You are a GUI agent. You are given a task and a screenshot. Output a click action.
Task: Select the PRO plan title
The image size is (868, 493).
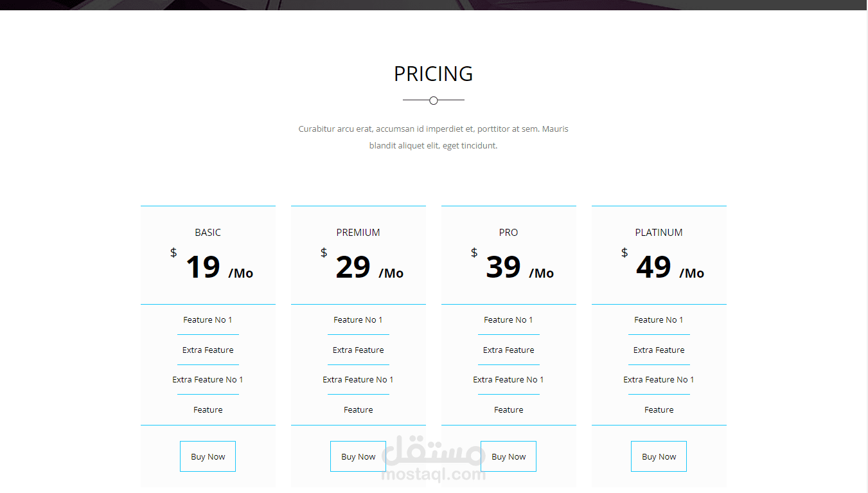[x=508, y=233]
